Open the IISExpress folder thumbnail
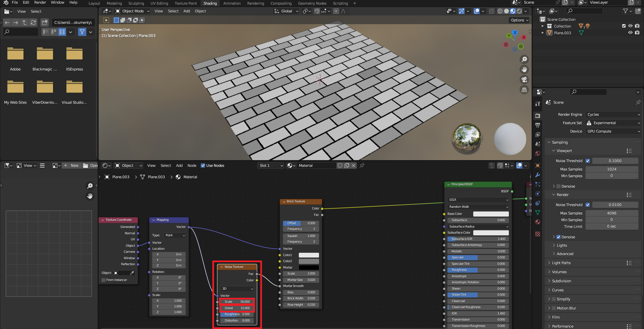The width and height of the screenshot is (644, 329). [x=74, y=54]
